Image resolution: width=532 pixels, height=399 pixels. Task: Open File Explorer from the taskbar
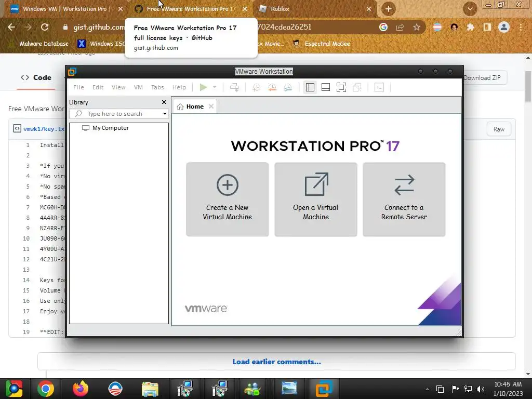click(x=150, y=389)
